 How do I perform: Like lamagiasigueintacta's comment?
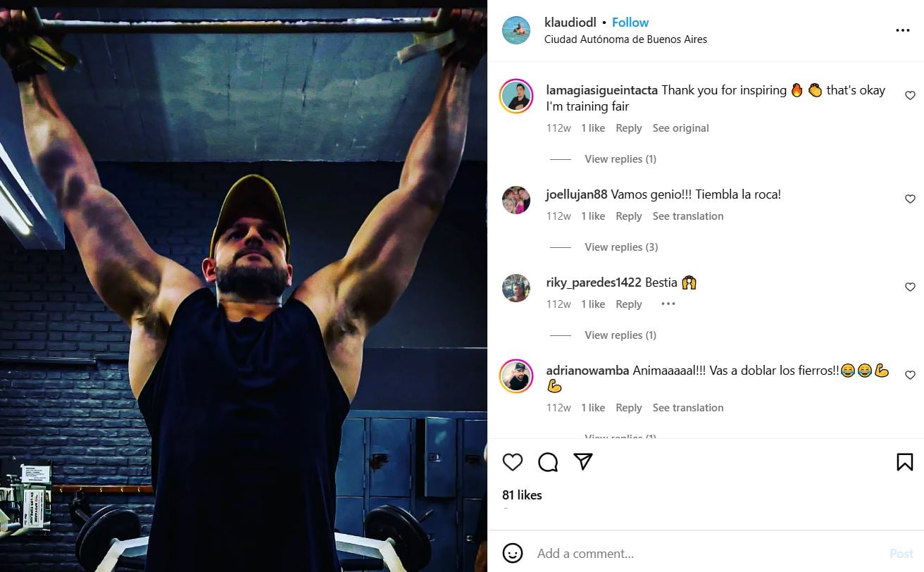[910, 96]
